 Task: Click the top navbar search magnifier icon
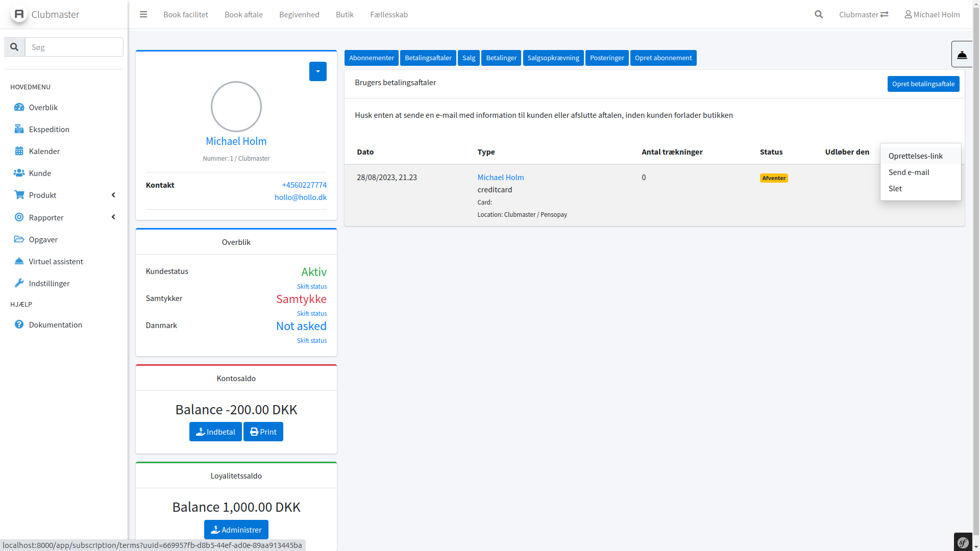pyautogui.click(x=819, y=14)
